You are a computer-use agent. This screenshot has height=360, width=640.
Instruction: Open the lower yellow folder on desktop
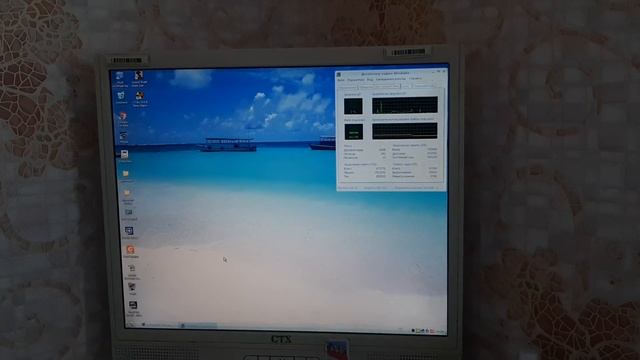tap(127, 193)
